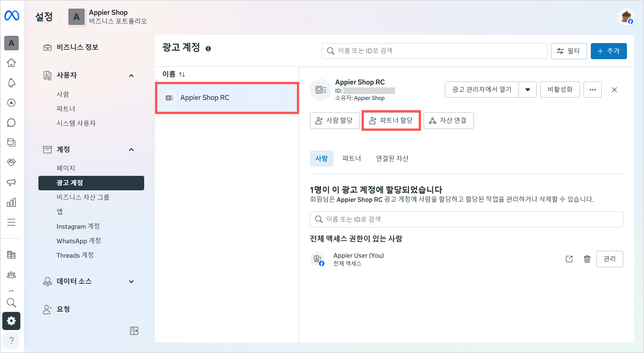Select the Appier Shop RC account row
The height and width of the screenshot is (353, 644).
227,98
